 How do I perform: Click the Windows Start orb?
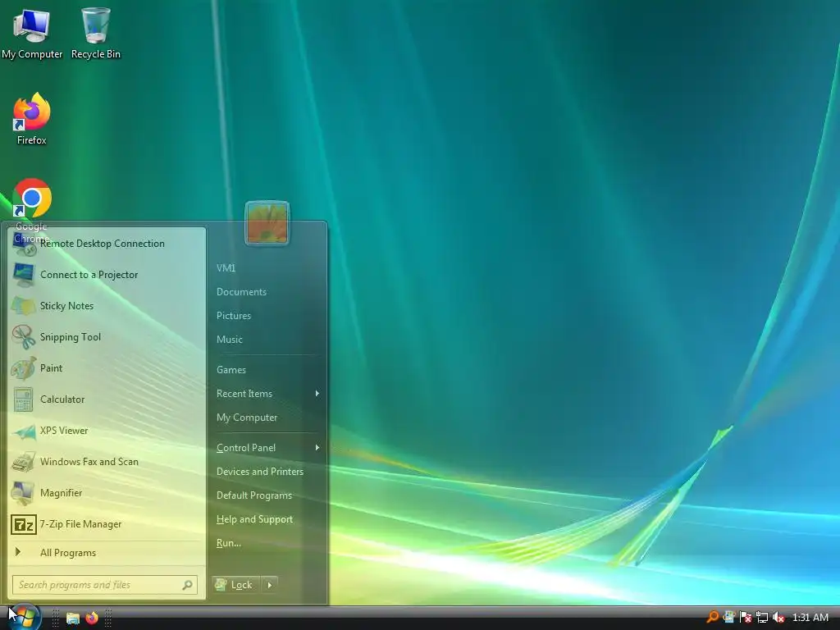click(x=24, y=618)
